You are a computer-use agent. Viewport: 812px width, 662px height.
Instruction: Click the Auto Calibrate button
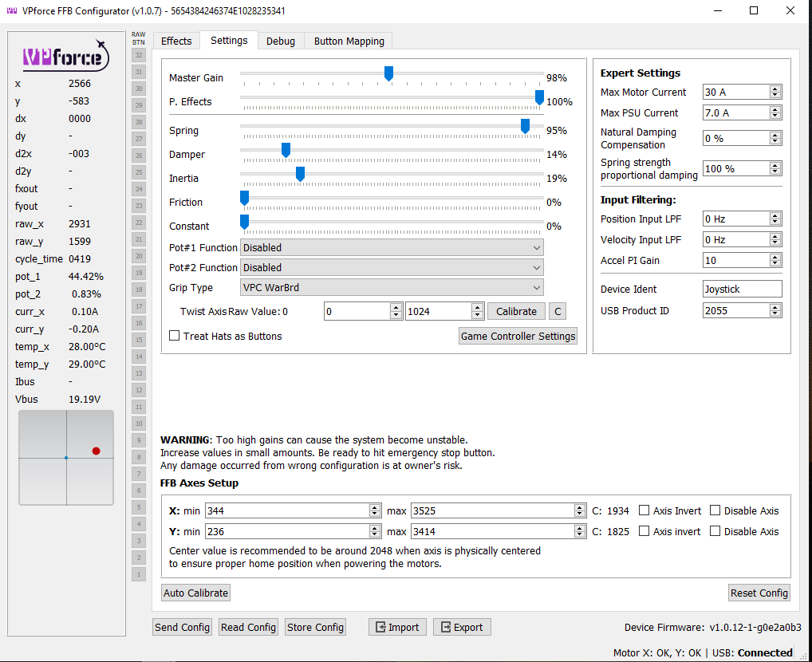(195, 593)
